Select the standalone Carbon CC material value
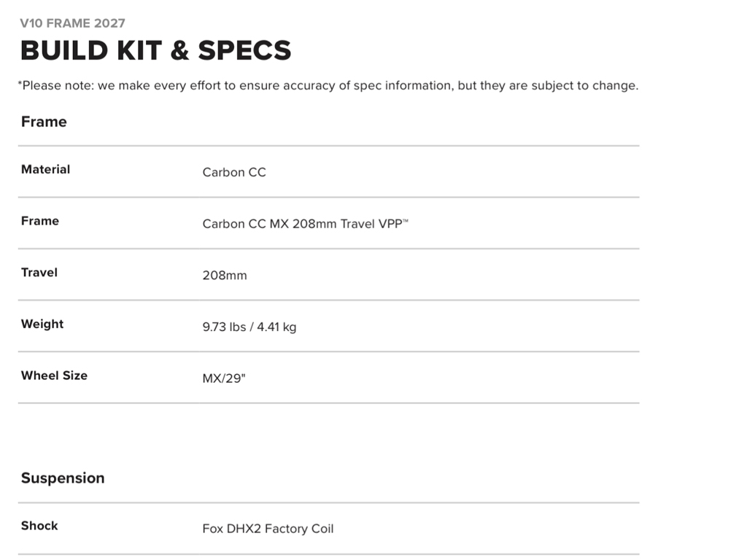The width and height of the screenshot is (747, 560). (x=234, y=172)
